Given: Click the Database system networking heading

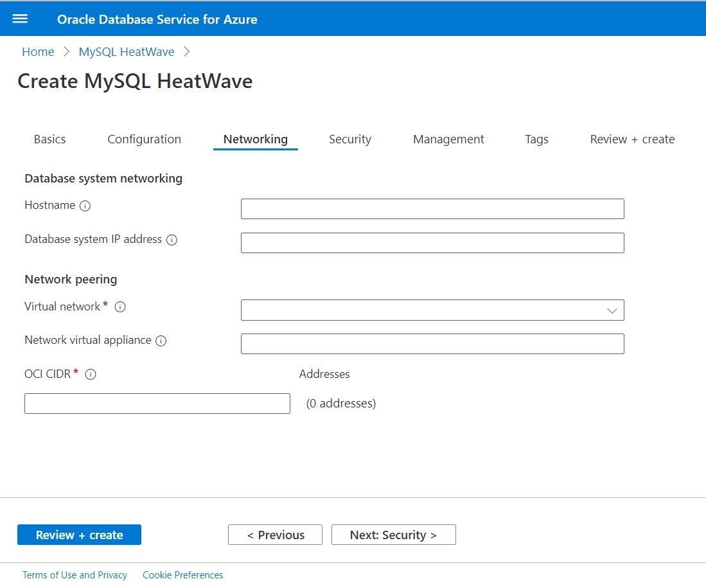Looking at the screenshot, I should pos(103,179).
